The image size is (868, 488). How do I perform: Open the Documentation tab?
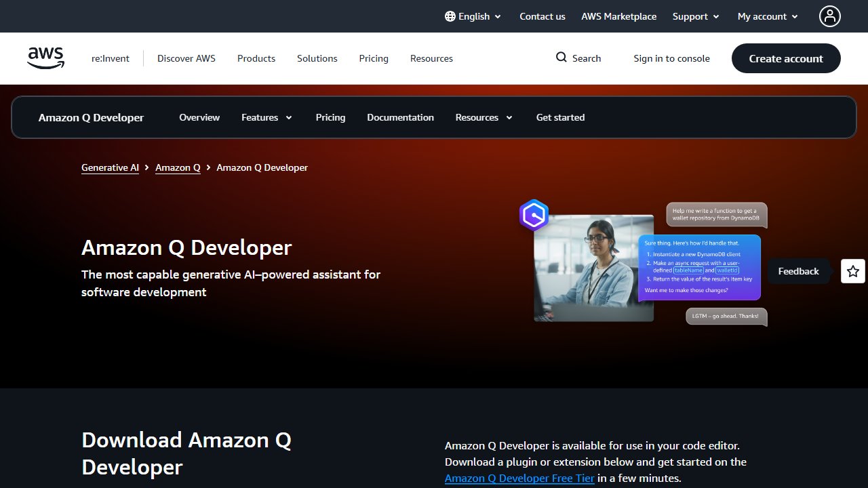pyautogui.click(x=400, y=117)
